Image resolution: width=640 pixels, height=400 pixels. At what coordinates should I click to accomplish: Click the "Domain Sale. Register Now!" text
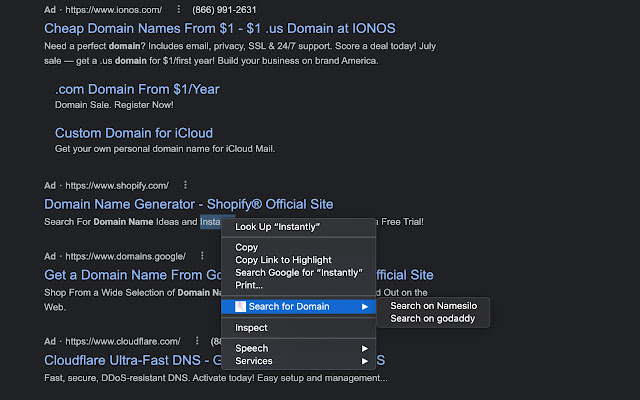click(114, 105)
